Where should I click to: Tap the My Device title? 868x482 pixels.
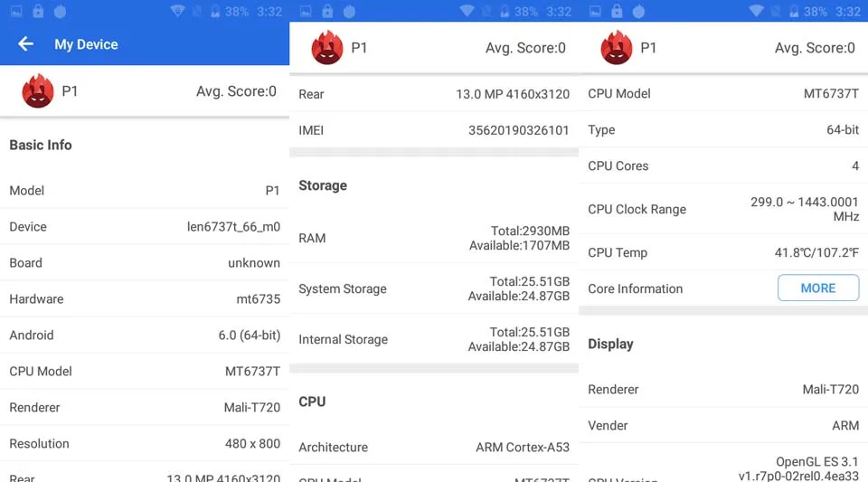coord(86,44)
